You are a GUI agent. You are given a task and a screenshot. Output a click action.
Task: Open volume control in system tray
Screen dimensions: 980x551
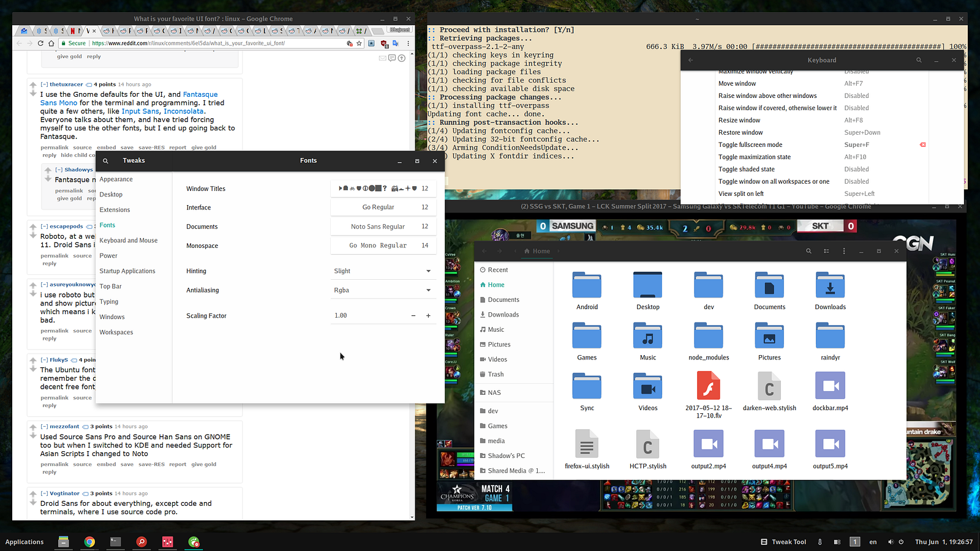891,542
